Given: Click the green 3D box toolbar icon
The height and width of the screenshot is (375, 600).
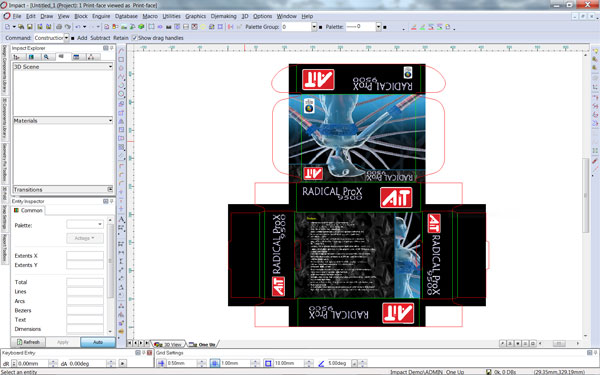Looking at the screenshot, I should click(x=141, y=27).
